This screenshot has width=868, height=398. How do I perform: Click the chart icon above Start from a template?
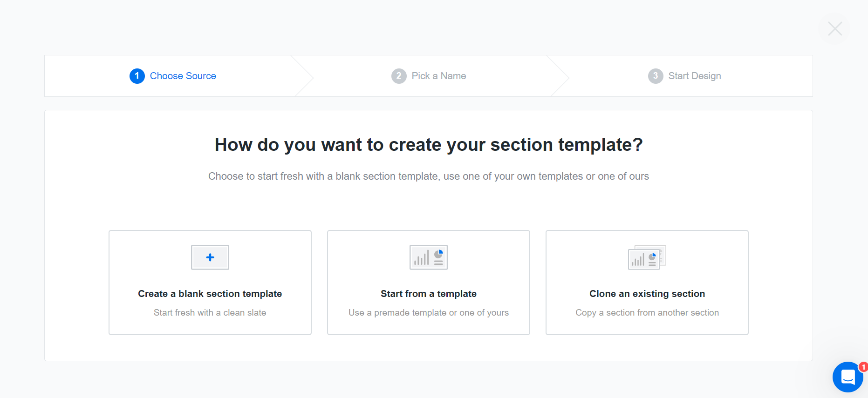[x=428, y=257]
